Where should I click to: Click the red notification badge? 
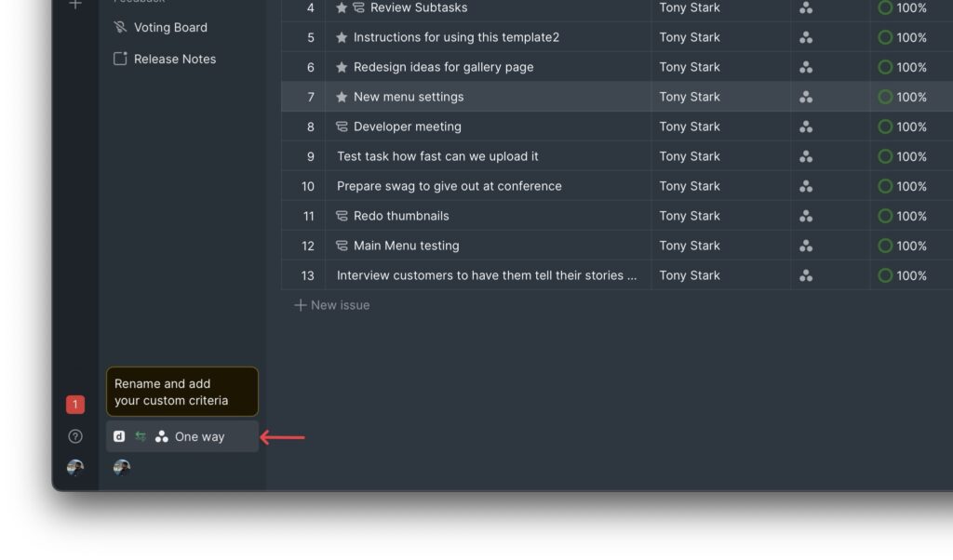pos(74,404)
